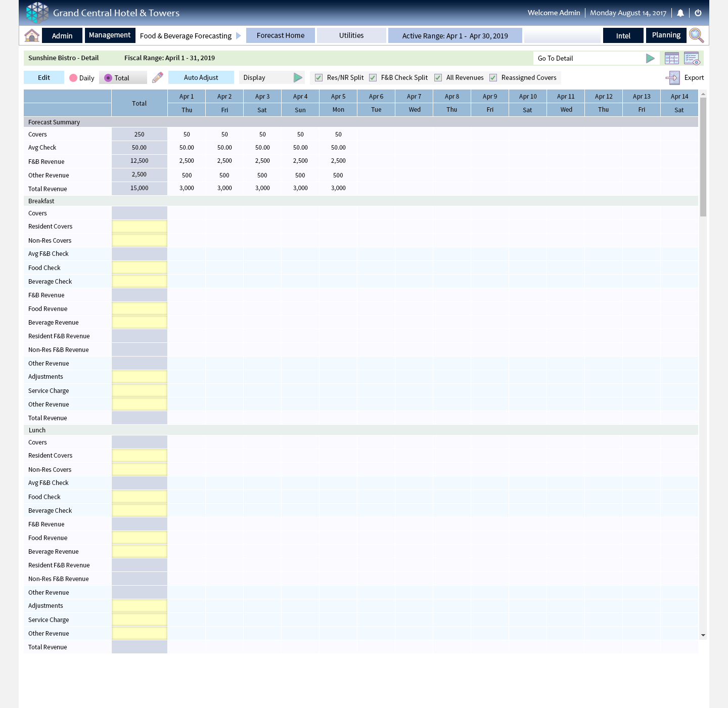The width and height of the screenshot is (728, 708).
Task: Open the magnifying glass search icon
Action: coord(696,35)
